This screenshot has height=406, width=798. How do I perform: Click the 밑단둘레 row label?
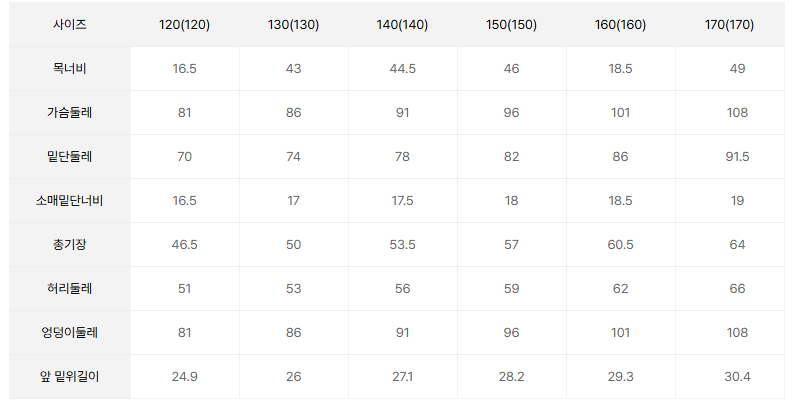click(70, 156)
